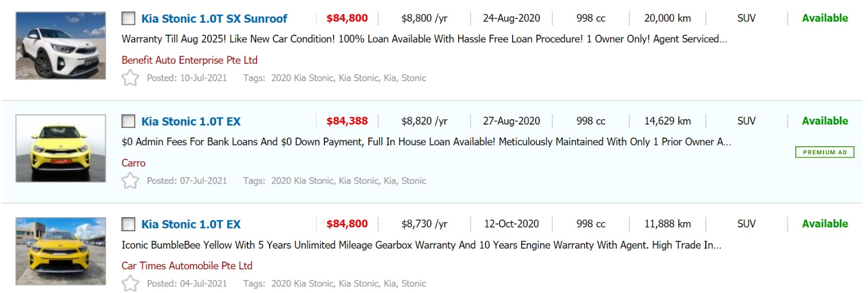The image size is (868, 293).
Task: Open Kia Stonic 1.0T EX listing priced $84,388
Action: (191, 121)
